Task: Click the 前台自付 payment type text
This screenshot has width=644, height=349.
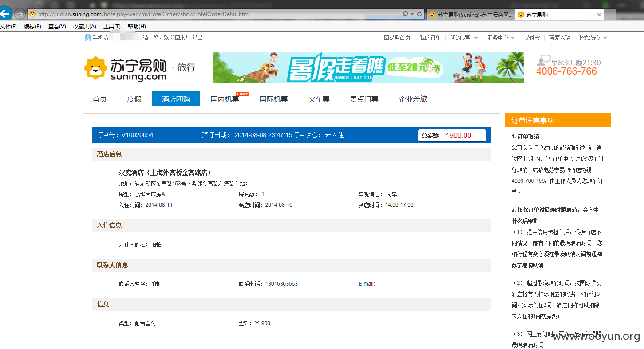Action: click(145, 323)
